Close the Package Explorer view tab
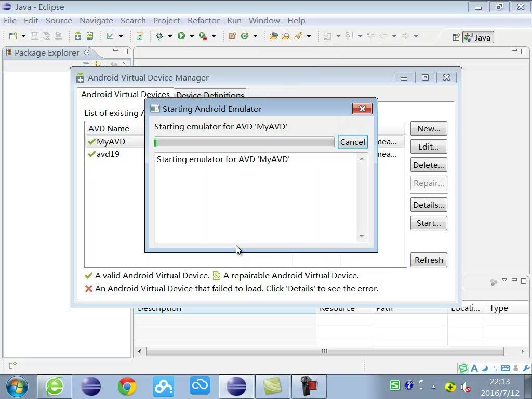Screen dimensions: 532x399 86,52
